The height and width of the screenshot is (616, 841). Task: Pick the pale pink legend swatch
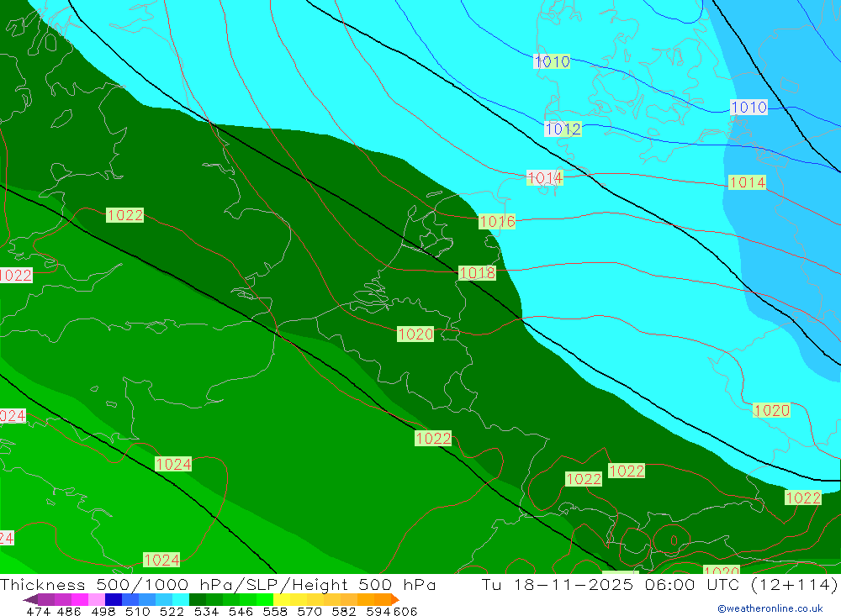(97, 599)
